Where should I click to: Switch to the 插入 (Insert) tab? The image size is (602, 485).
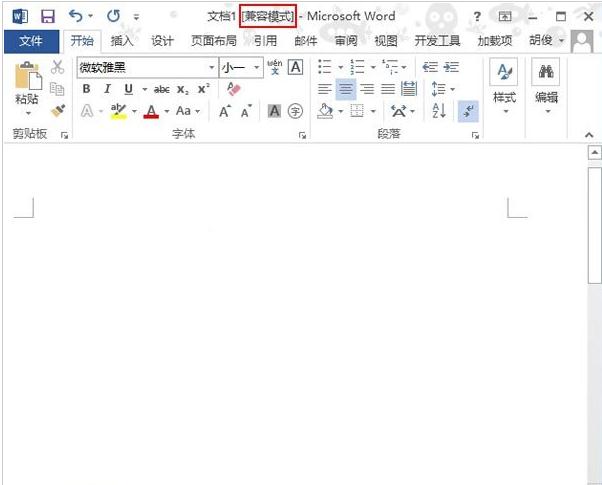pyautogui.click(x=122, y=41)
